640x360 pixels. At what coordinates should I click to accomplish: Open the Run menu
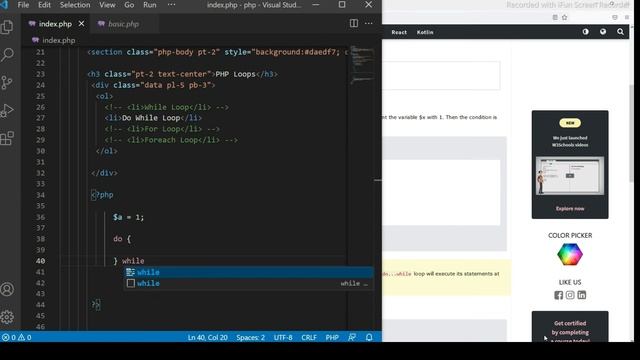[149, 5]
